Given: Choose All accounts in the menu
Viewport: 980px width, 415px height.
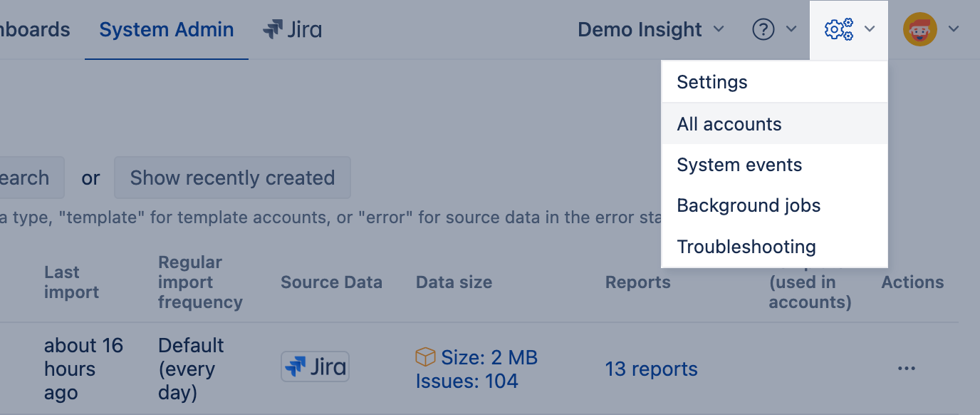Looking at the screenshot, I should pos(729,124).
